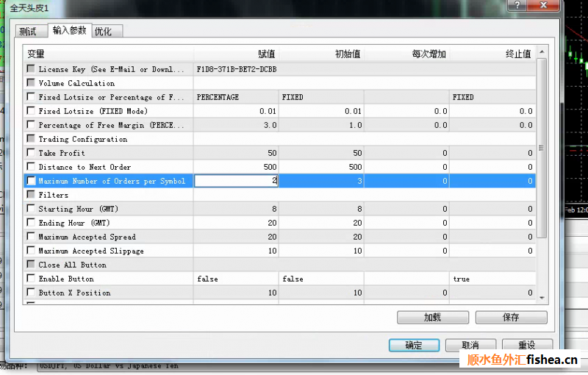Enable the Maximum Accepted Spread checkbox
This screenshot has height=375, width=588.
pyautogui.click(x=31, y=237)
